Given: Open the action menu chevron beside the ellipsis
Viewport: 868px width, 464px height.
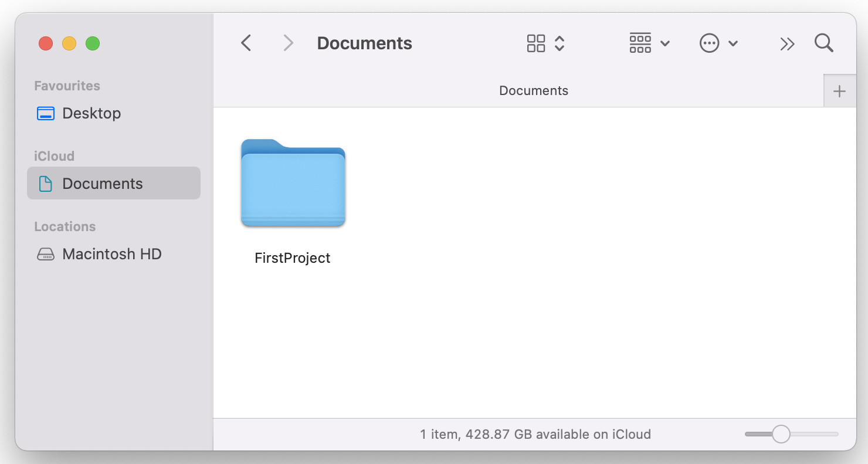Looking at the screenshot, I should (733, 43).
